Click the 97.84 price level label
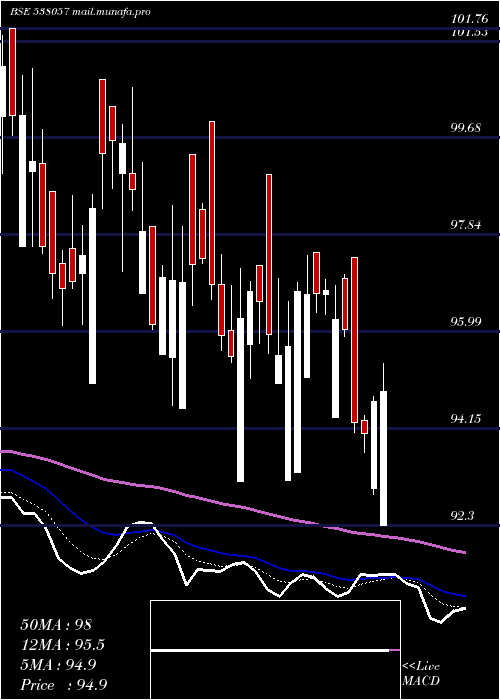This screenshot has height=700, width=500. (466, 225)
